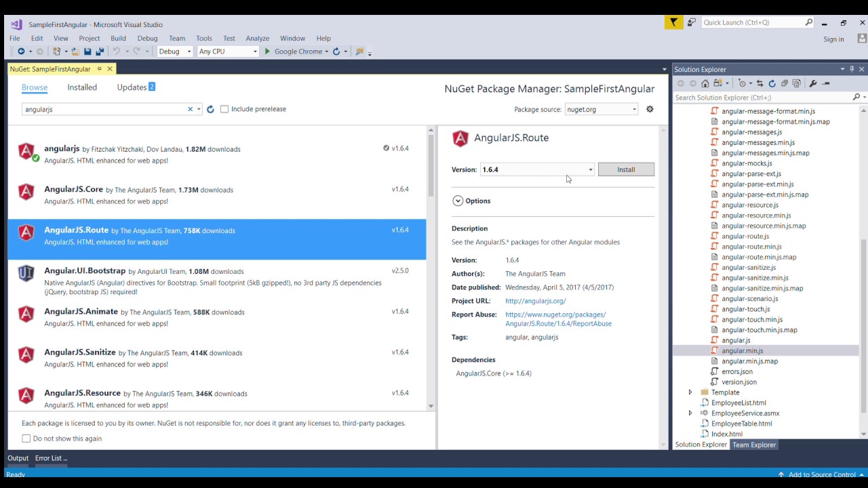Open the search box history dropdown arrow
The width and height of the screenshot is (868, 488).
(x=199, y=109)
